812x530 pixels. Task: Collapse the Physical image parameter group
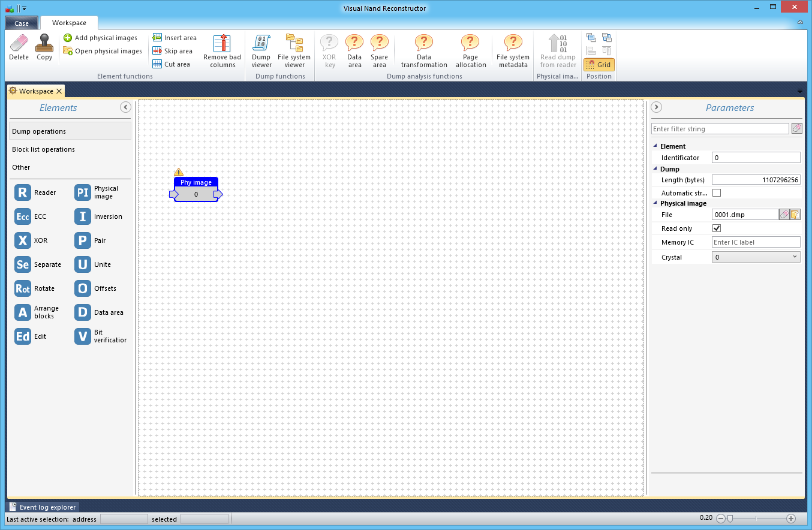(x=655, y=203)
